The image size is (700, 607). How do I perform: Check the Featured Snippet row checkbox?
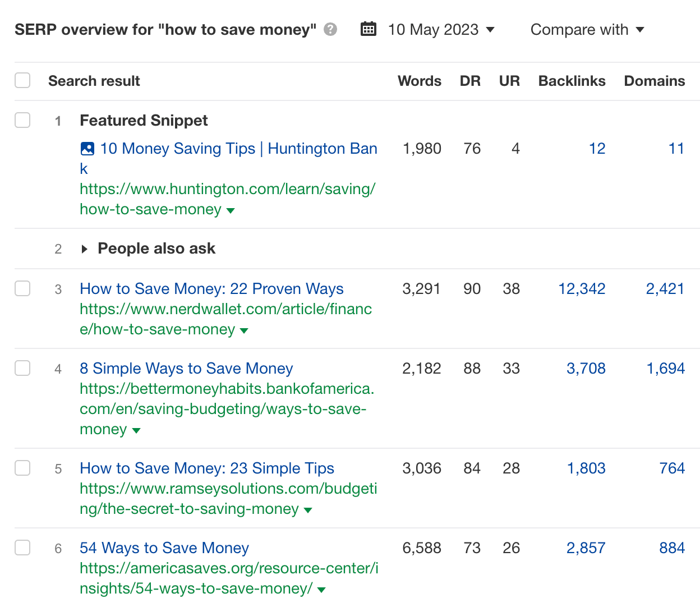tap(22, 120)
